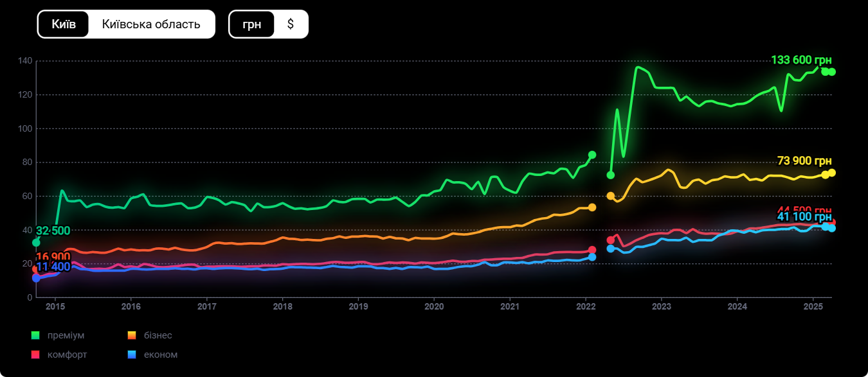Toggle the преміум series label in legend
This screenshot has width=868, height=377.
(66, 335)
